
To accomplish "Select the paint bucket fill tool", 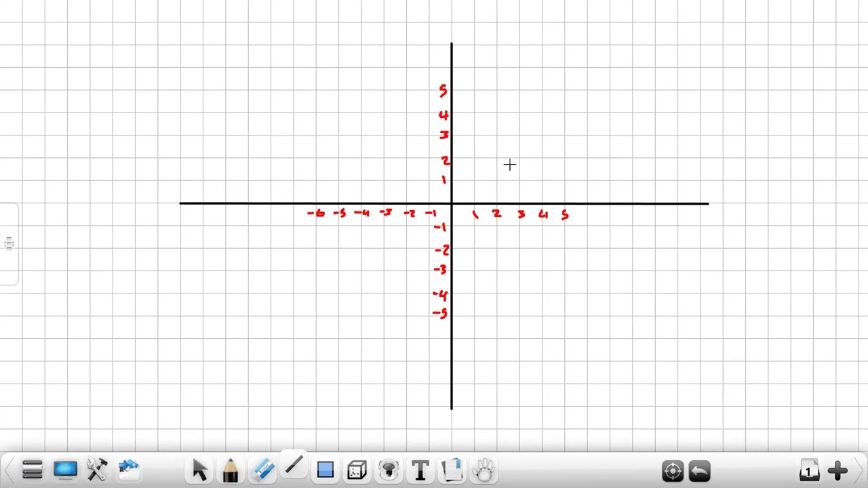I will click(389, 470).
